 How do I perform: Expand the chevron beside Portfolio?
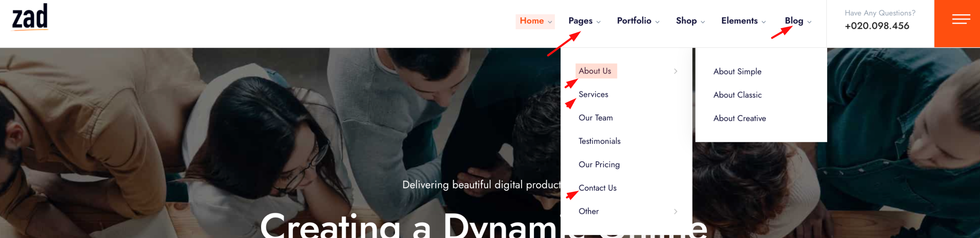pos(657,22)
